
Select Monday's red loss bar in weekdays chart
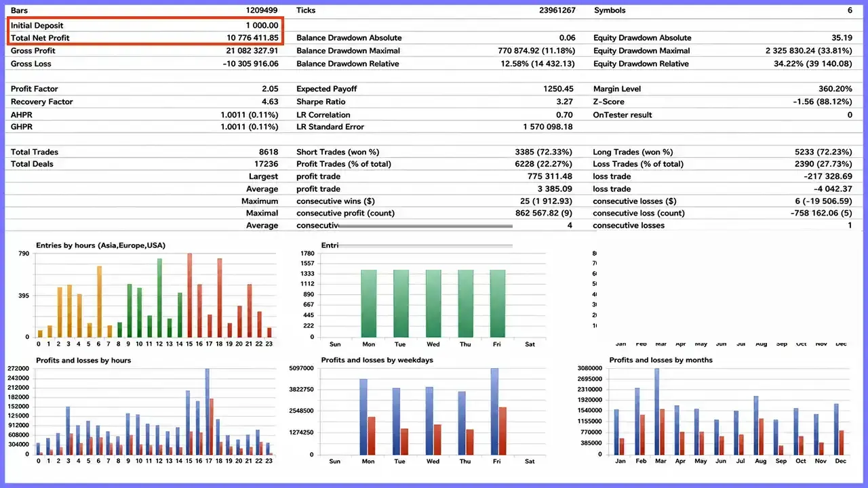pos(372,436)
